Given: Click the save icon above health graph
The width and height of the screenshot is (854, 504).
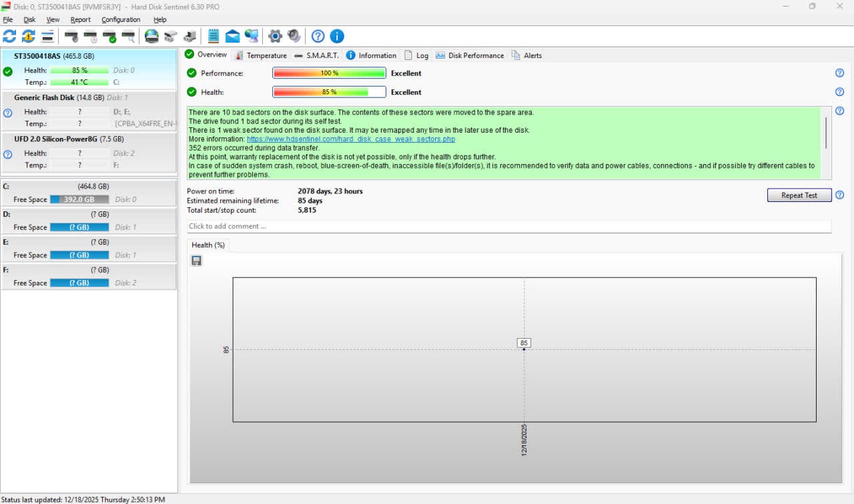Looking at the screenshot, I should point(196,261).
